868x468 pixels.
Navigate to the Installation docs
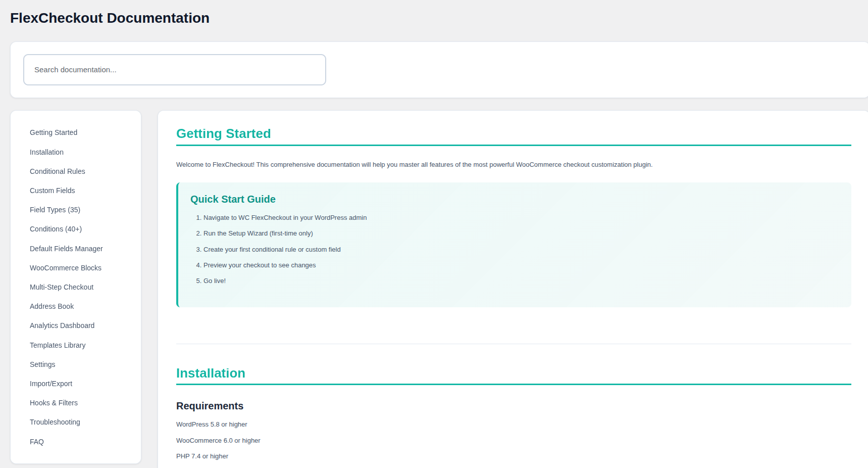click(46, 152)
